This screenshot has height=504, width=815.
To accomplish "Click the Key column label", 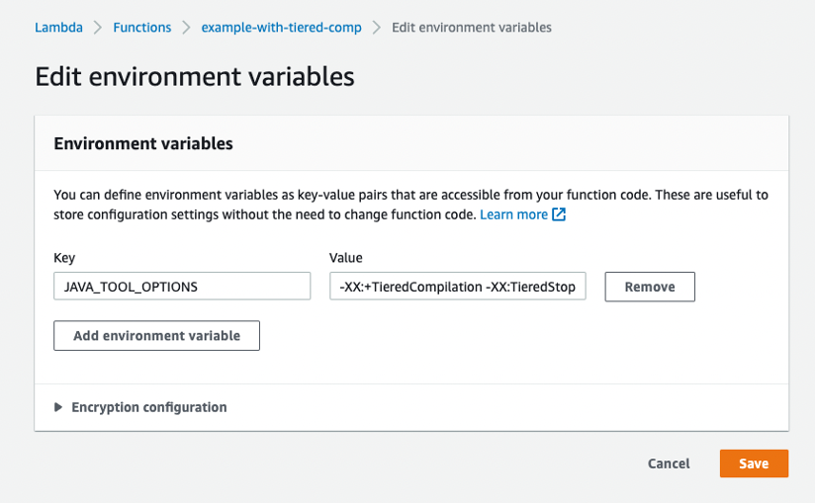I will coord(65,257).
